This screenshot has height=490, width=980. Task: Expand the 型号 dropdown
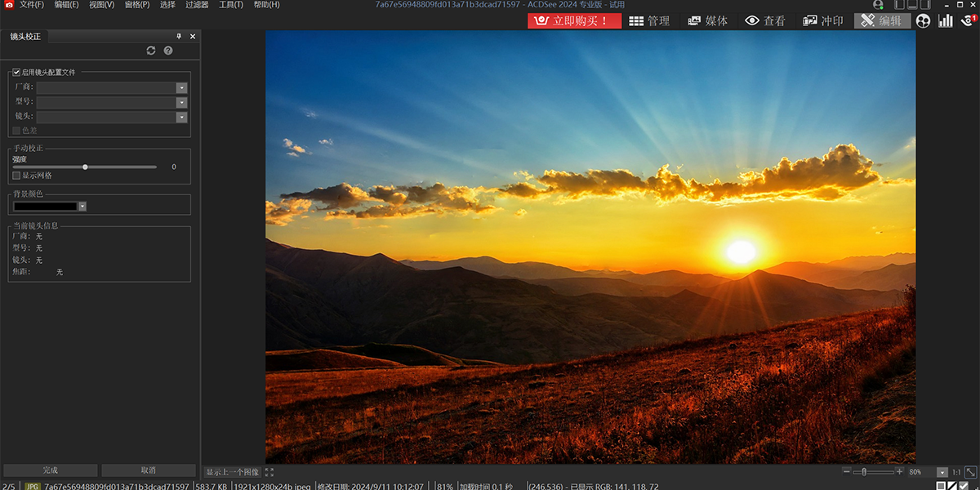181,102
